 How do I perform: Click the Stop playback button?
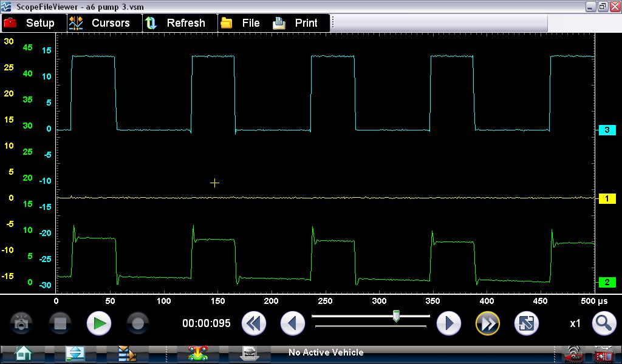pos(60,323)
